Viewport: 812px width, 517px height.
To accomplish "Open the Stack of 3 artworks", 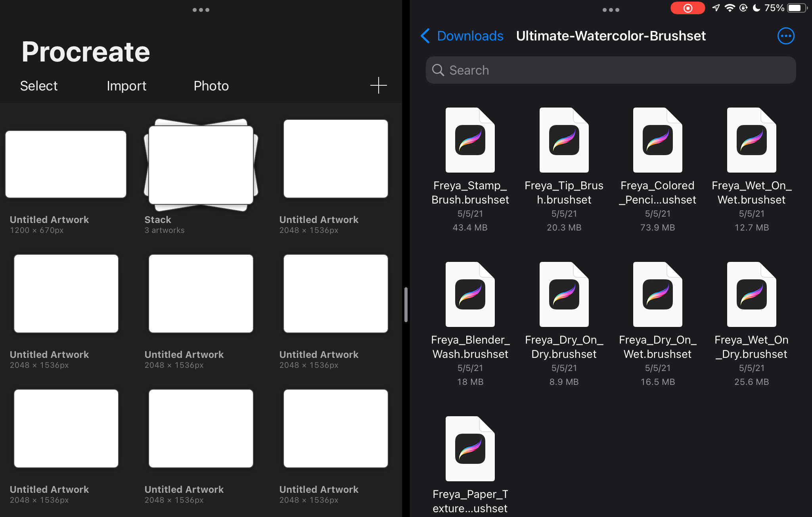I will pyautogui.click(x=201, y=165).
